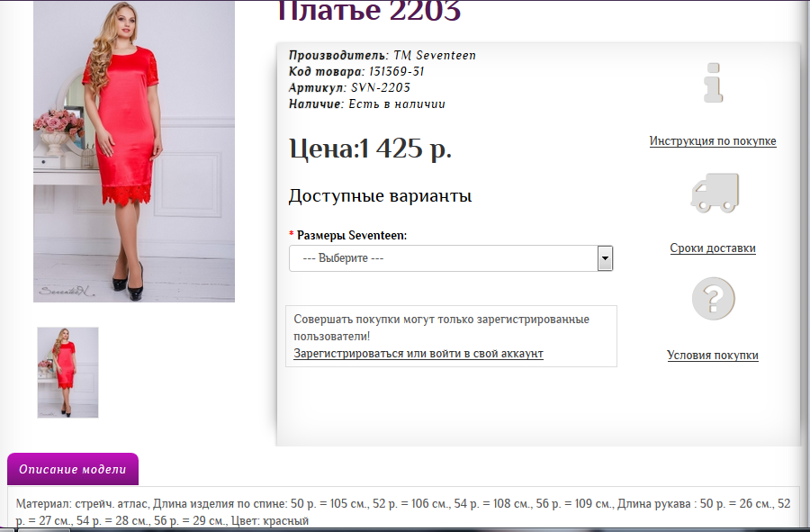Click the price 1 425 р. text
810x532 pixels.
coord(406,149)
